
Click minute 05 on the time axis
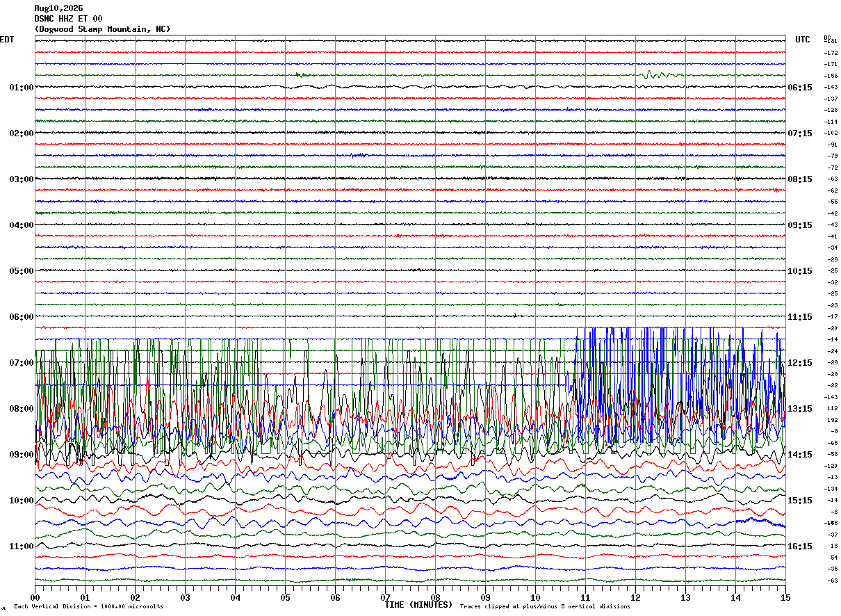tap(285, 597)
